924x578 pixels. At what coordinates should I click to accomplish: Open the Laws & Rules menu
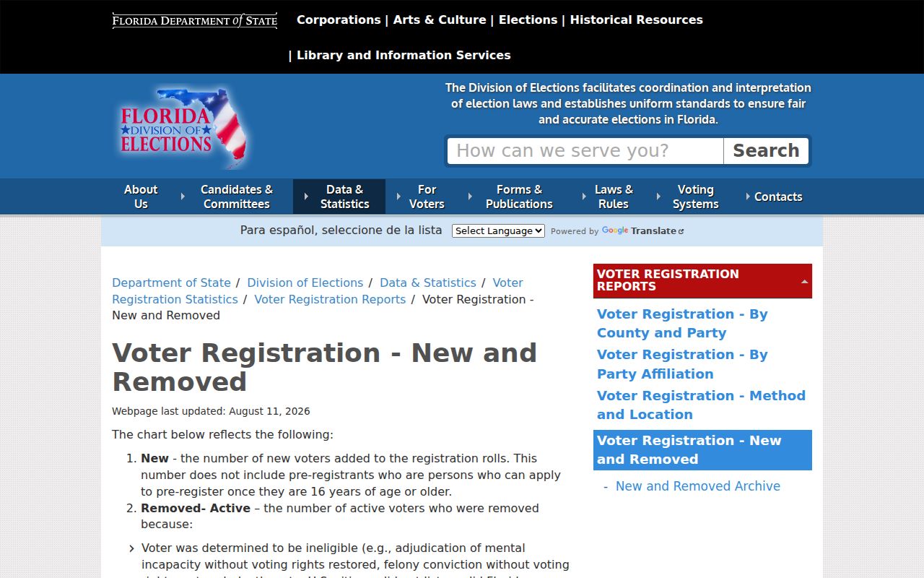point(614,197)
